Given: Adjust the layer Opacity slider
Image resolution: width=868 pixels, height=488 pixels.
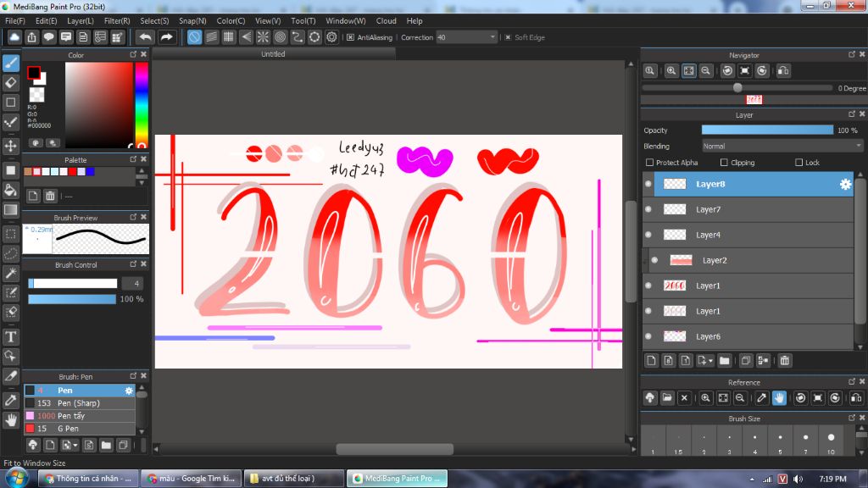Looking at the screenshot, I should pyautogui.click(x=767, y=130).
